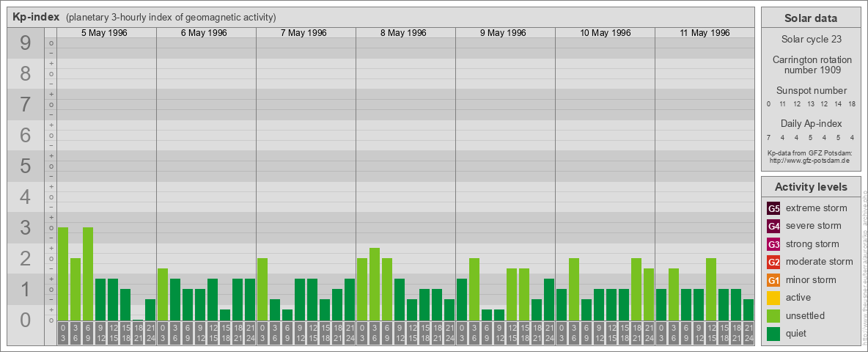Select the light green unsettled swatch

[x=774, y=316]
